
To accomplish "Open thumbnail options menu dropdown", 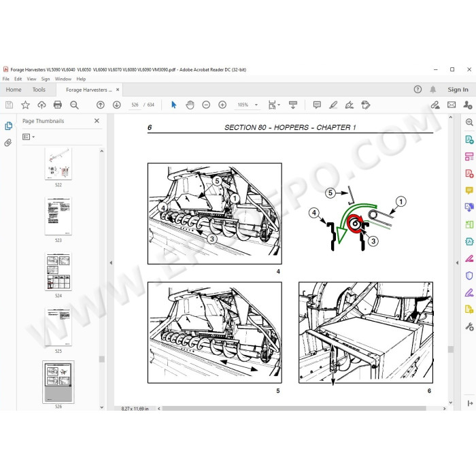I will click(29, 137).
